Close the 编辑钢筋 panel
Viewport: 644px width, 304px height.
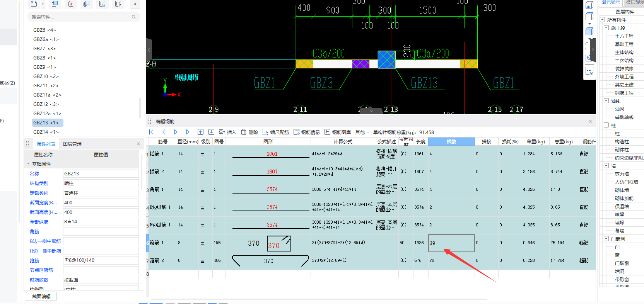[x=590, y=121]
